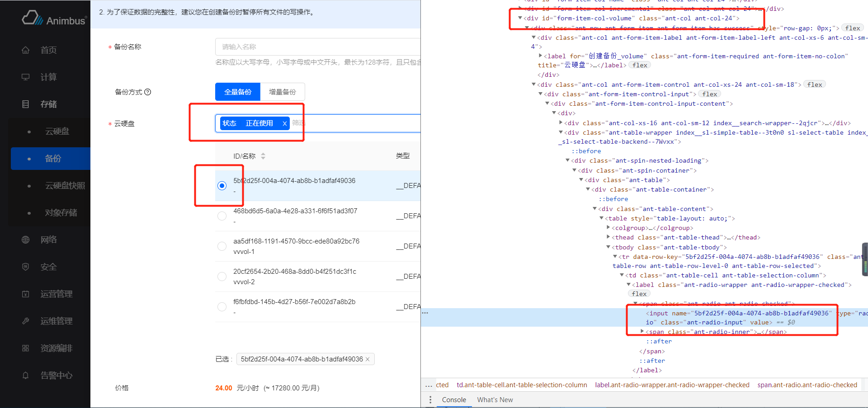Expand the colgroup element in DOM tree
The image size is (868, 408).
(609, 228)
